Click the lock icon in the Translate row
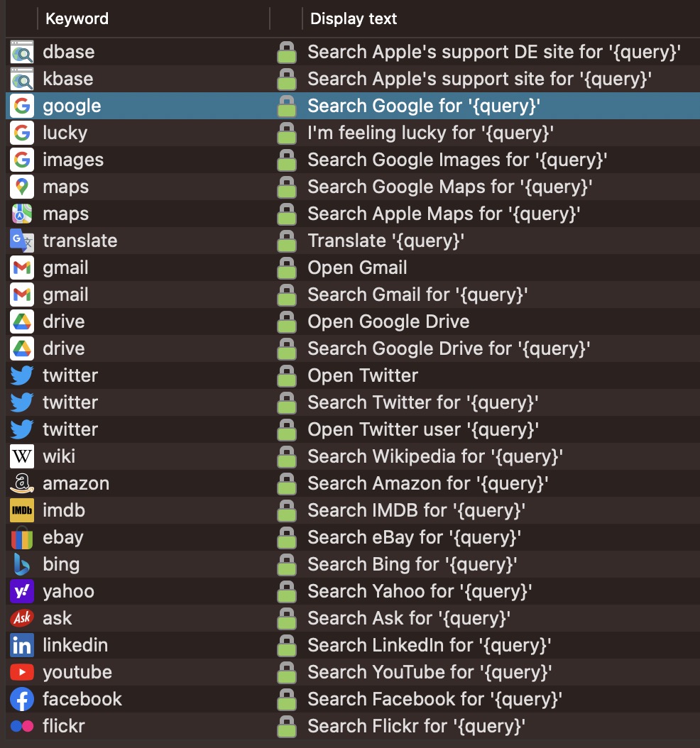 [287, 241]
